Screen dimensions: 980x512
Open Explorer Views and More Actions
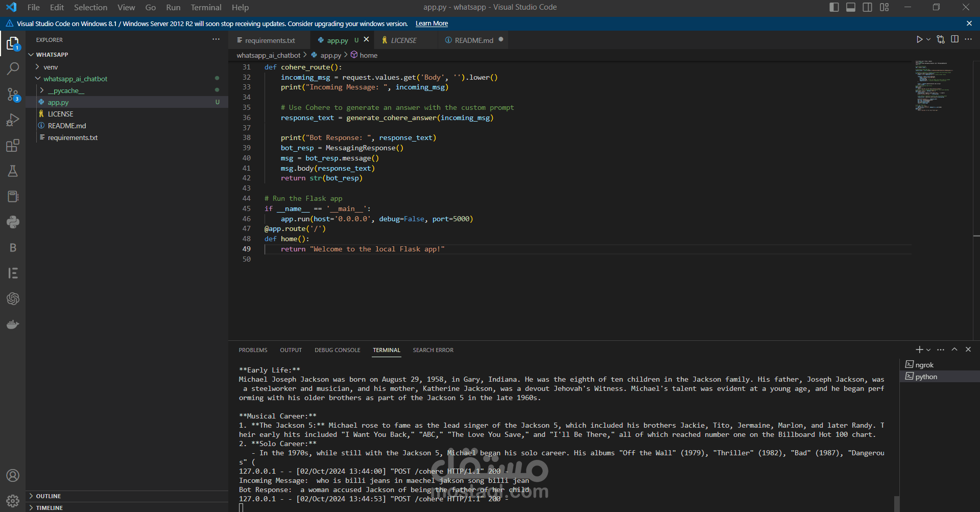coord(216,39)
